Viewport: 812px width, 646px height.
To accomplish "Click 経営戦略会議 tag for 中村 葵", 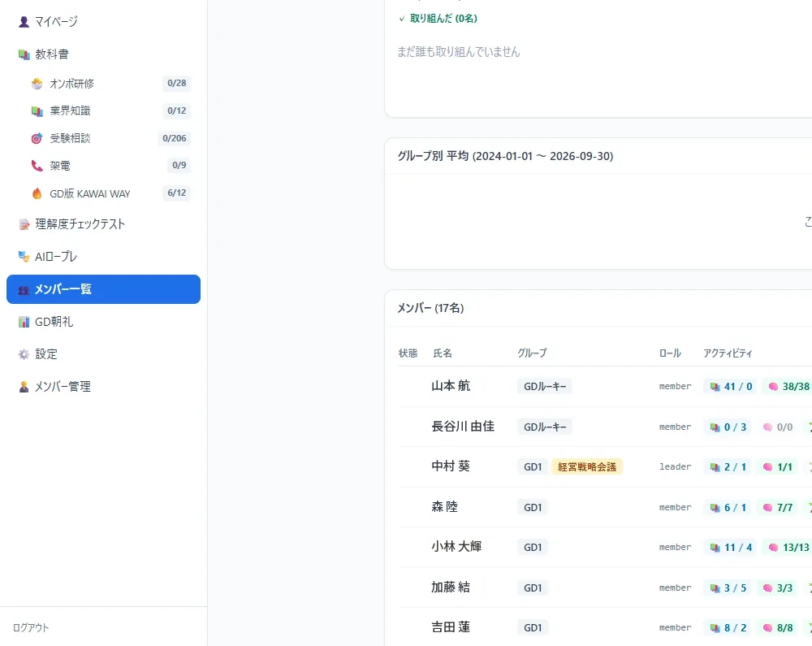I will click(x=587, y=466).
